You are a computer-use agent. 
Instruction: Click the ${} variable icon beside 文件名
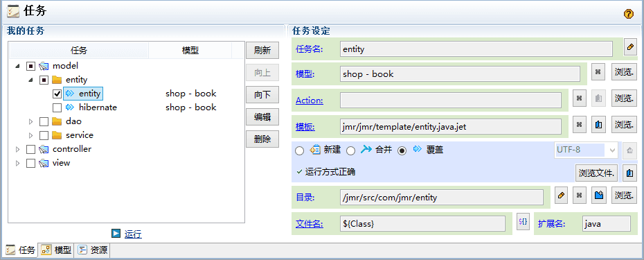(x=523, y=221)
